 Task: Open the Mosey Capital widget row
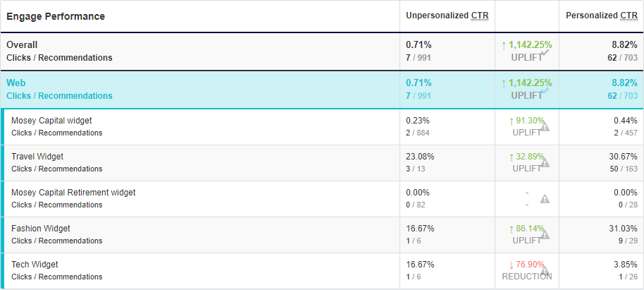coord(322,127)
